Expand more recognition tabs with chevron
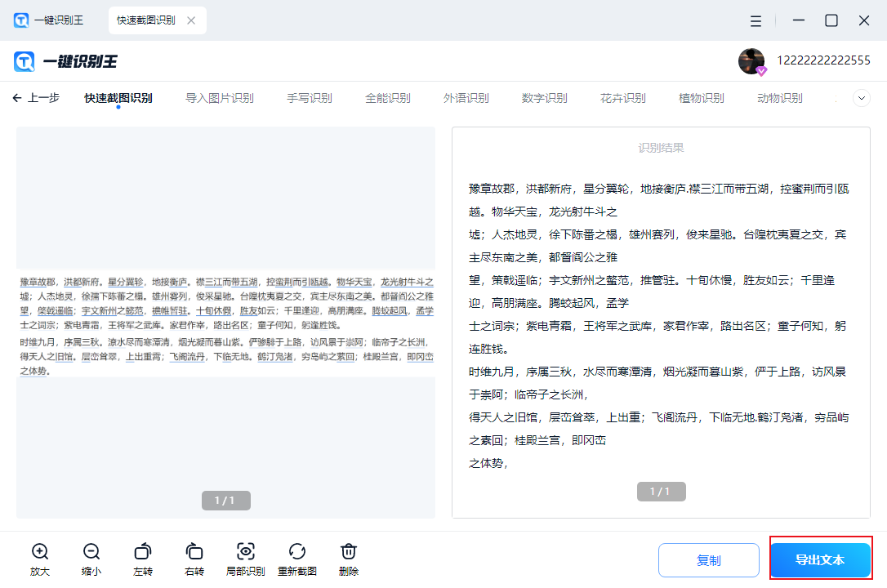The width and height of the screenshot is (887, 588). (862, 98)
